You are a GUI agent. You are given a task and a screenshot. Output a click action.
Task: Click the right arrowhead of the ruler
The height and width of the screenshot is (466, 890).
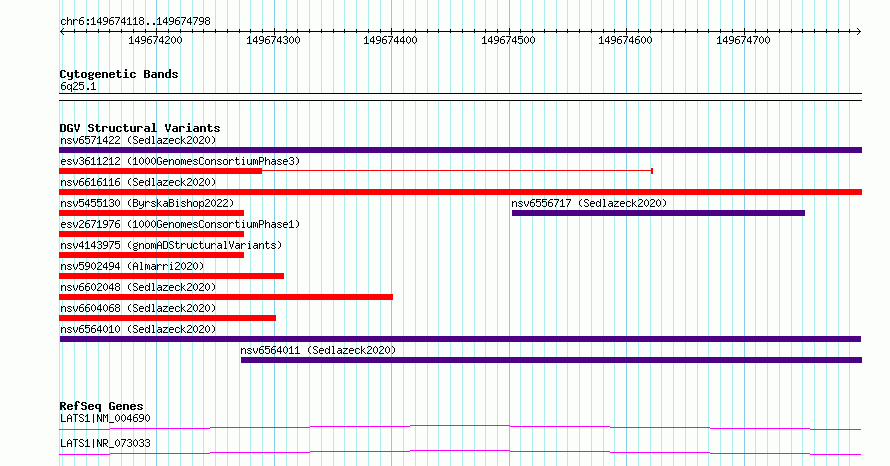[859, 32]
